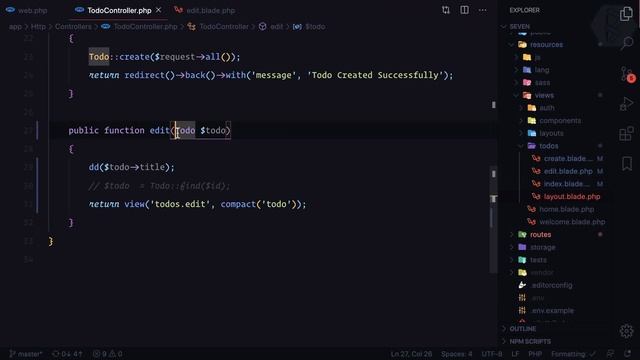
Task: Click the Formatting status indicator
Action: coord(573,354)
